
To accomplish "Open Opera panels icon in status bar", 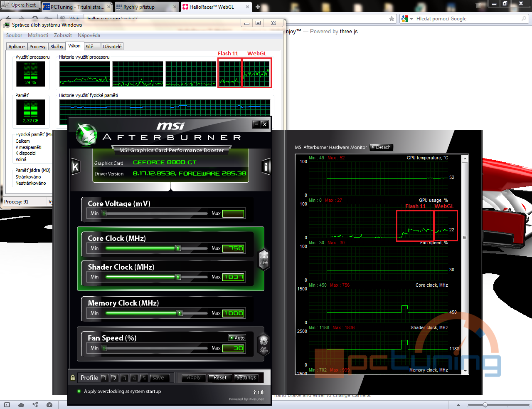I will pos(7,405).
